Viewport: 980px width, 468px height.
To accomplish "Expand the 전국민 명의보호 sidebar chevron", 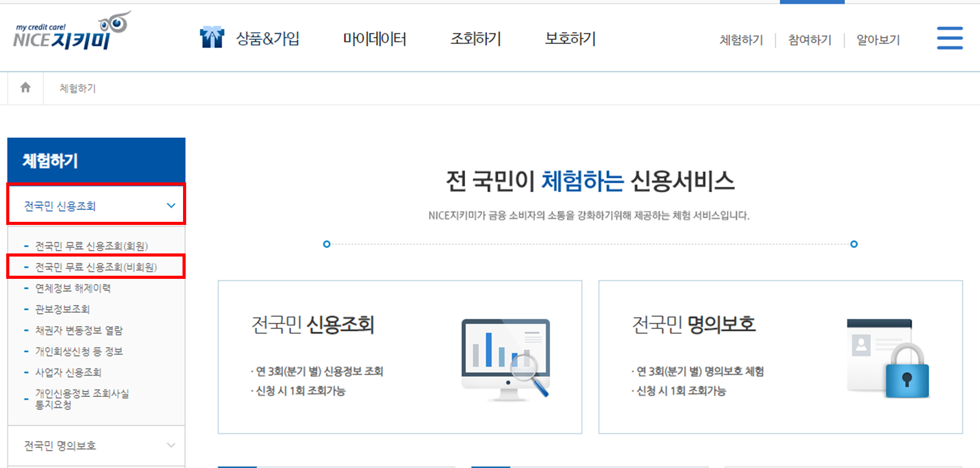I will pyautogui.click(x=171, y=445).
